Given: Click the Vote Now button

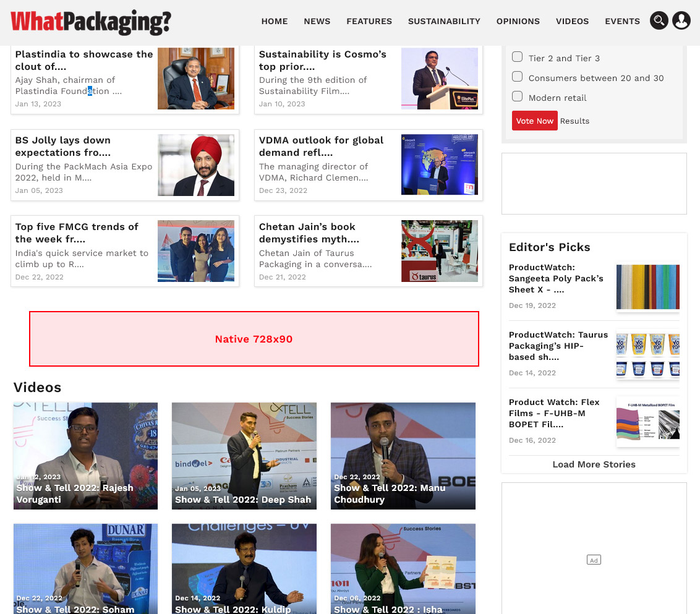Looking at the screenshot, I should pos(534,121).
